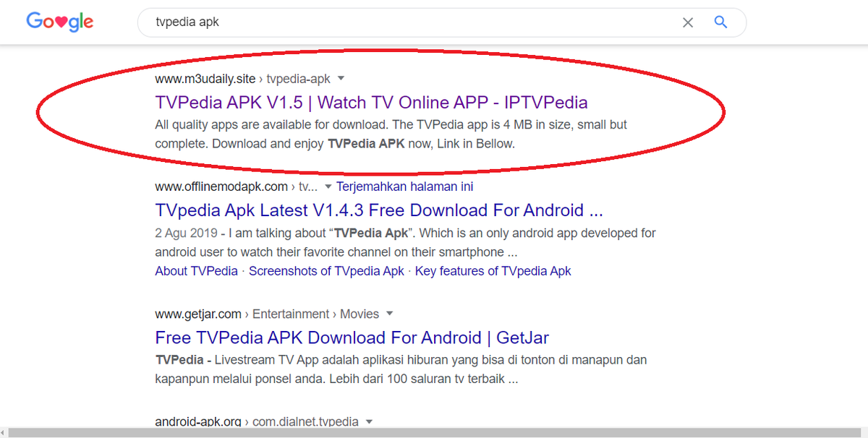The image size is (868, 438).
Task: Click 'Terjemahkan halaman ini' translate link
Action: tap(405, 186)
